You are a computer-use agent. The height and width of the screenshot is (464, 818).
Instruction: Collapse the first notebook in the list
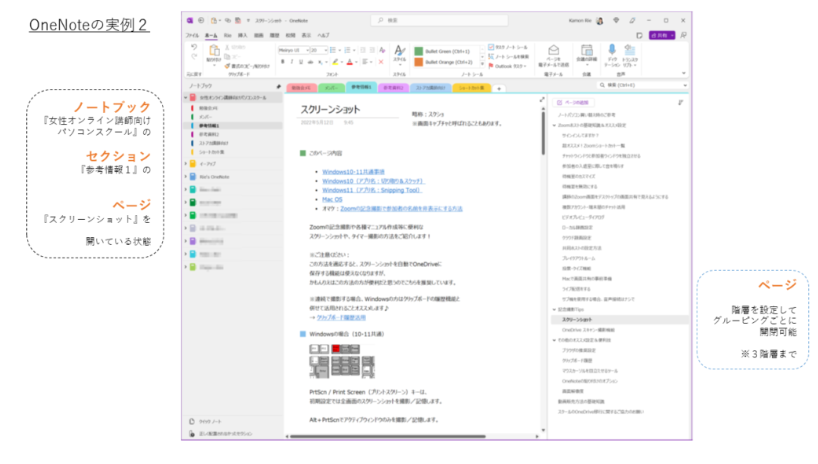coord(186,98)
